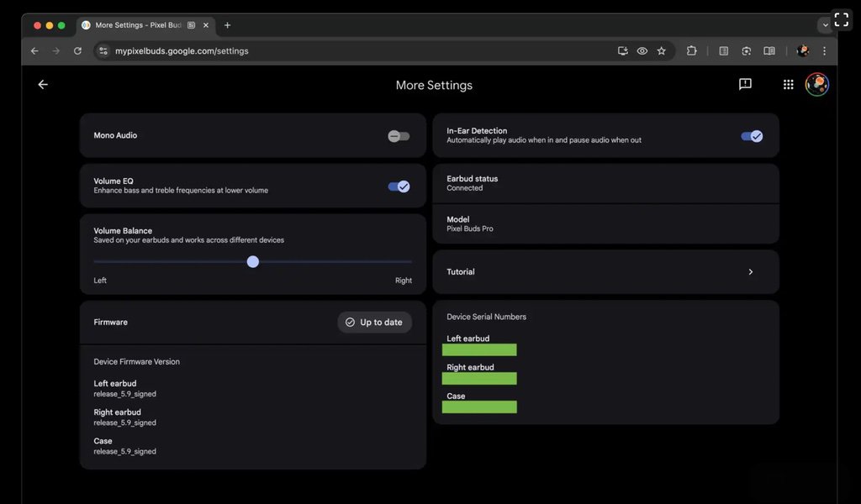Open the Chrome profile avatar

click(x=803, y=51)
